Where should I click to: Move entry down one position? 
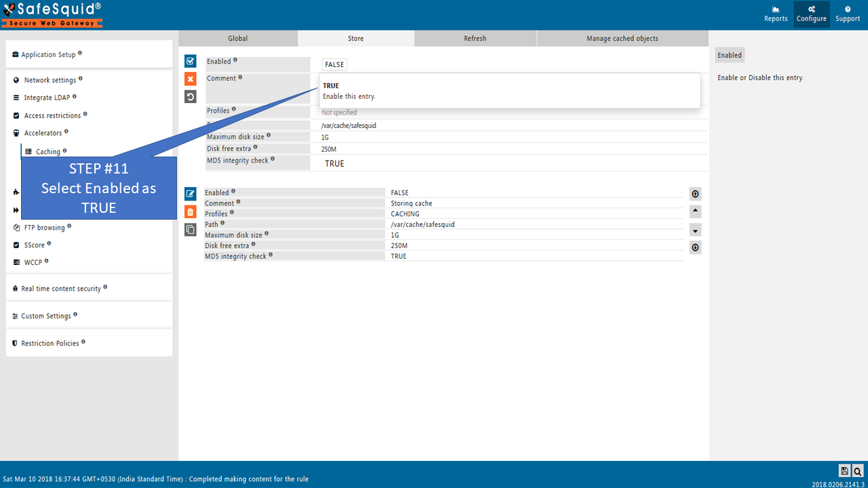point(695,230)
